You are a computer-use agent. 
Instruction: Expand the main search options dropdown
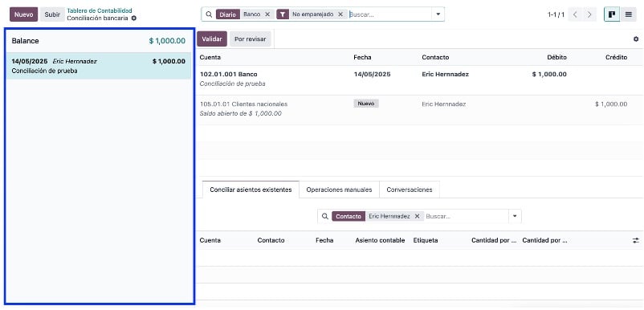pyautogui.click(x=438, y=14)
